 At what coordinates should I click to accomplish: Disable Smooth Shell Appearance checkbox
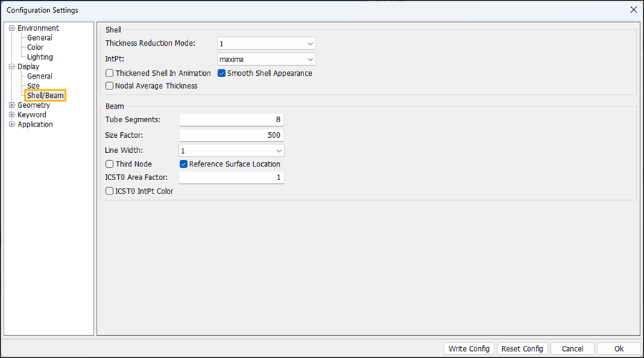tap(222, 73)
